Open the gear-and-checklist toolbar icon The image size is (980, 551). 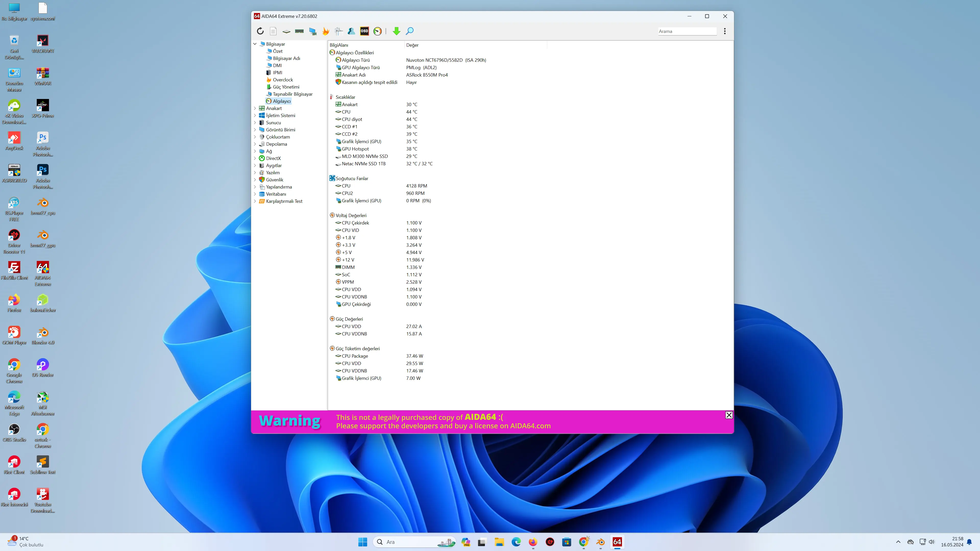tap(339, 31)
